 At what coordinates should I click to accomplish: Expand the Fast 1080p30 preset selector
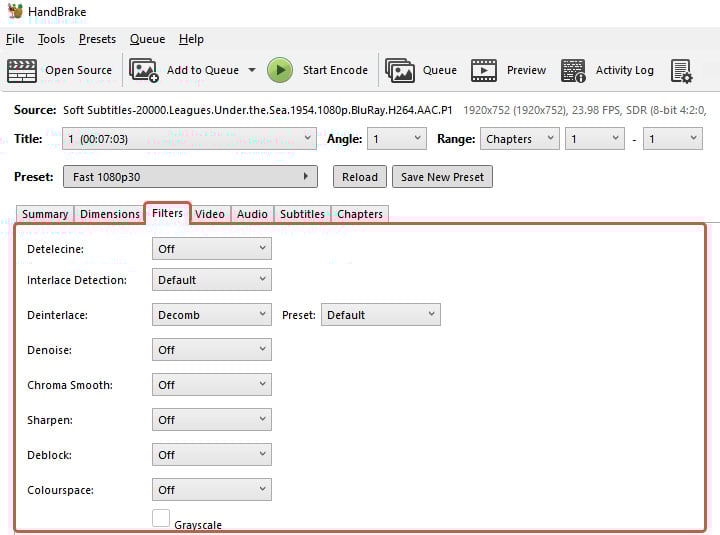(x=190, y=177)
